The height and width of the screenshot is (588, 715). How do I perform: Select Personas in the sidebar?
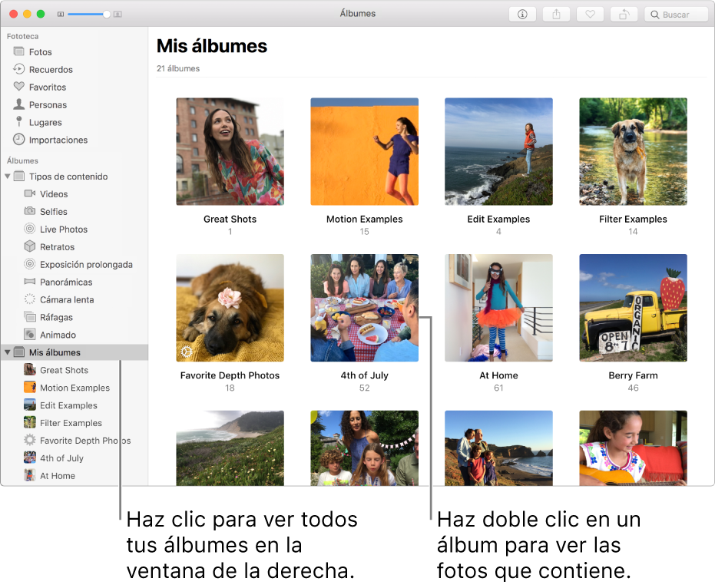pyautogui.click(x=48, y=105)
